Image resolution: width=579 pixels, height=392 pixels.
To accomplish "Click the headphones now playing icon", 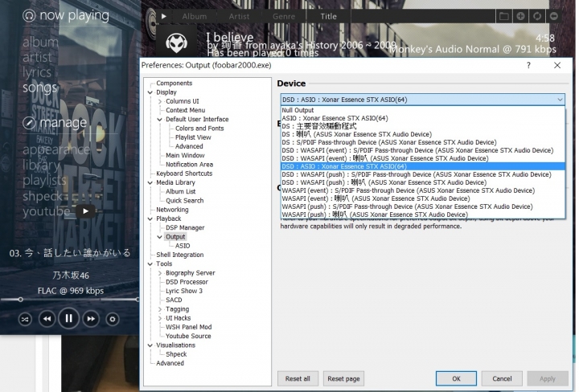I will [x=29, y=15].
